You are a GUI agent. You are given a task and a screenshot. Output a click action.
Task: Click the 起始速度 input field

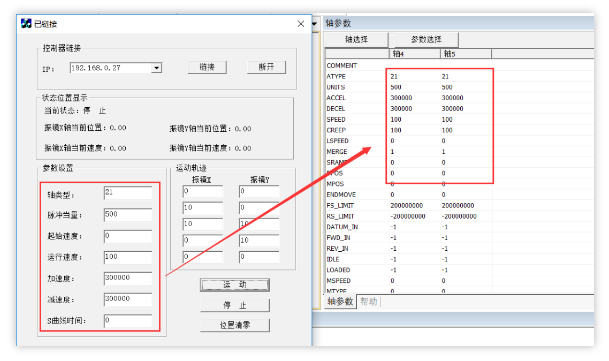[x=128, y=236]
